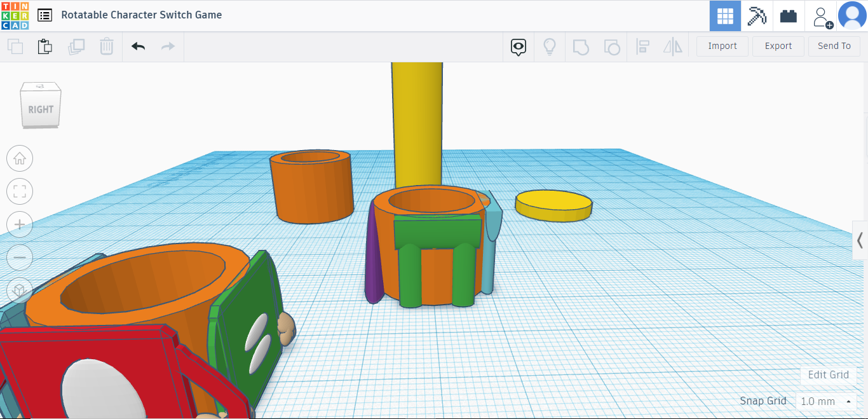Undo the last action
This screenshot has height=419, width=868.
(x=138, y=46)
